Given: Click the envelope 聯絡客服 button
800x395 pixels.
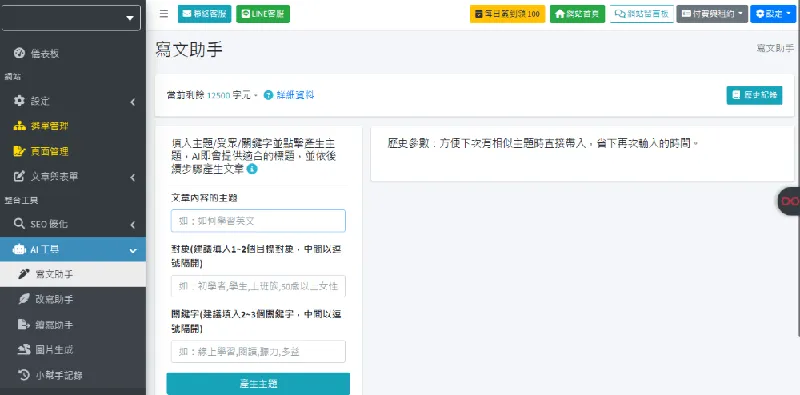Looking at the screenshot, I should (x=205, y=14).
